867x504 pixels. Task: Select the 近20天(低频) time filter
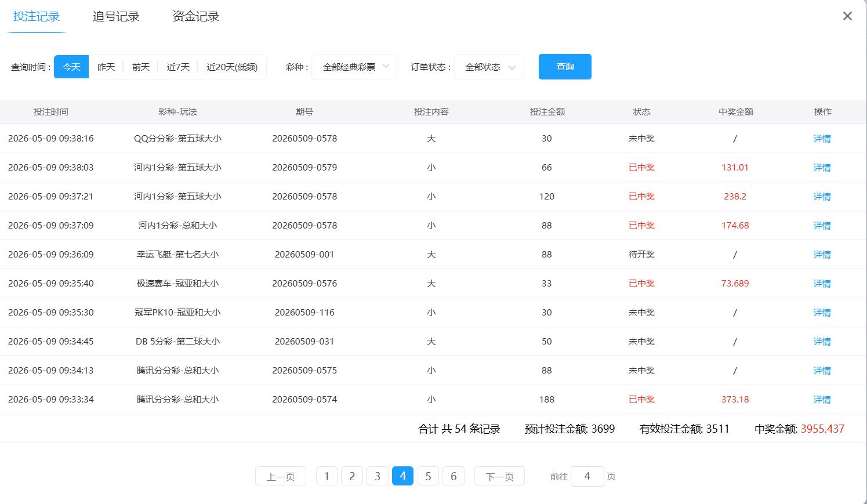click(x=232, y=67)
